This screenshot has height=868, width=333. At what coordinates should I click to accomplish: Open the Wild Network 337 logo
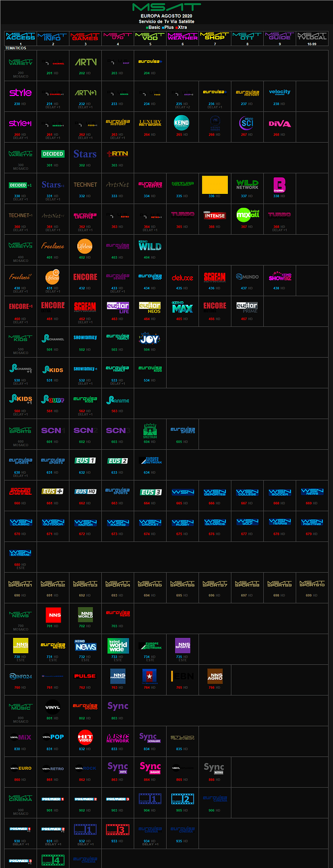tap(247, 184)
